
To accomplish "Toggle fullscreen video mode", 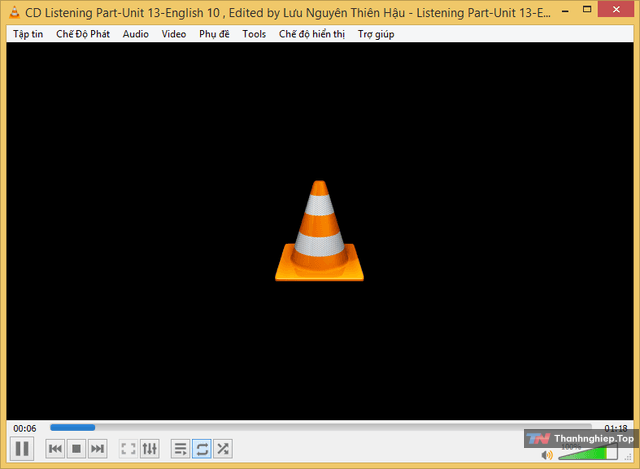I will 129,449.
